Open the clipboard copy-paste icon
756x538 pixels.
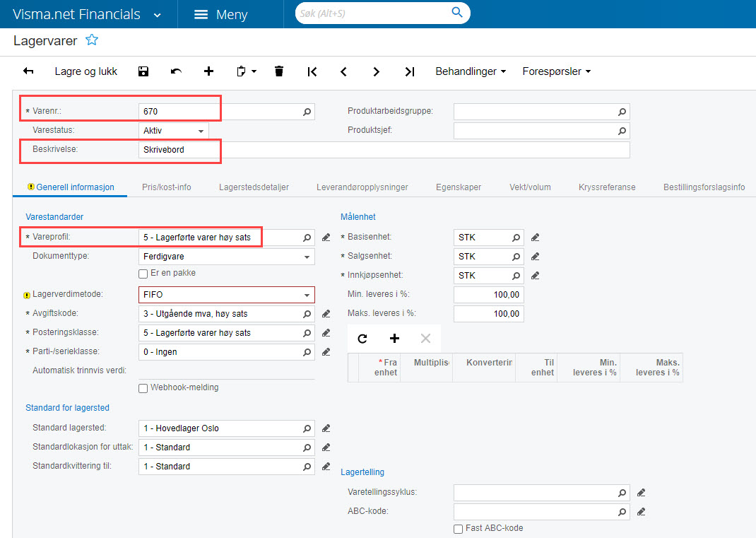click(x=241, y=71)
